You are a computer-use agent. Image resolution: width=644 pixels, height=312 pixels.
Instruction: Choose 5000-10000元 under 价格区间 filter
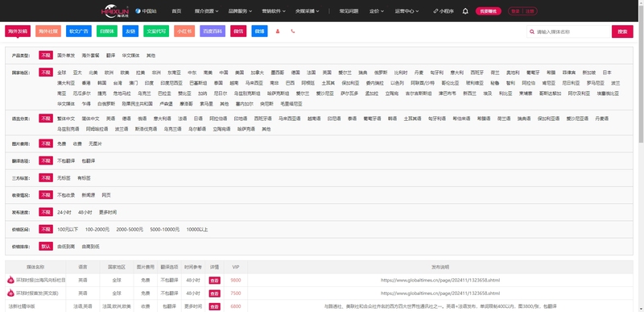click(x=165, y=230)
